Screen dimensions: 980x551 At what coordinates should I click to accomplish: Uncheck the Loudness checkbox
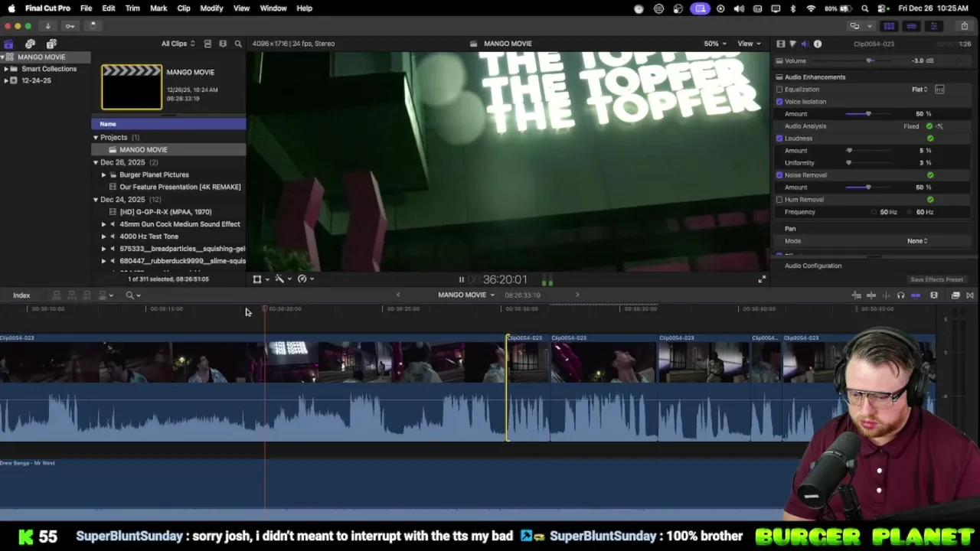pos(779,139)
